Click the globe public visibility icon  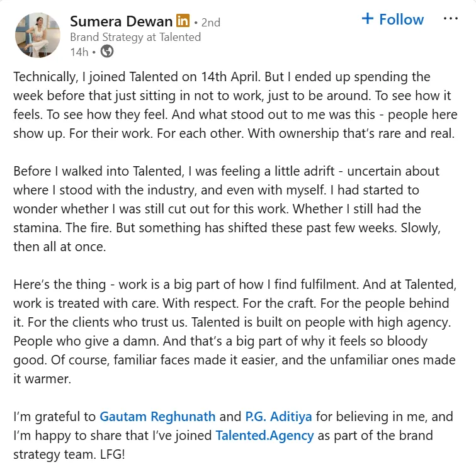click(x=107, y=51)
